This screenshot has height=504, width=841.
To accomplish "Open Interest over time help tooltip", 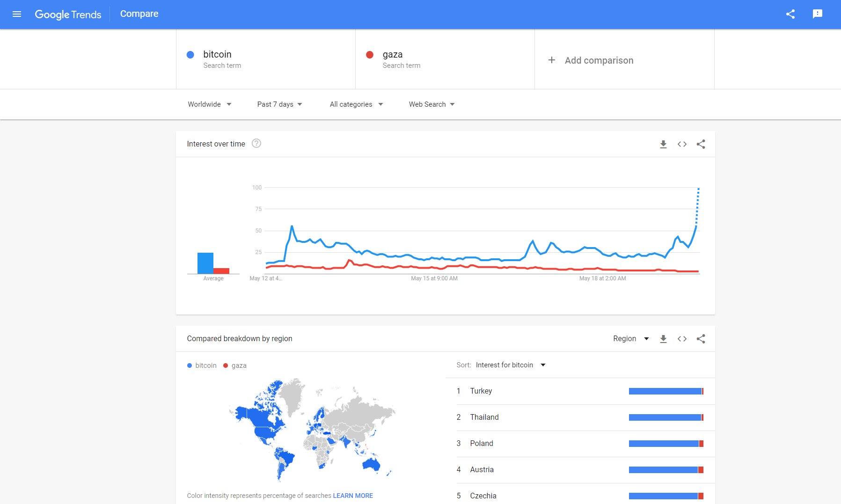I will [x=256, y=144].
